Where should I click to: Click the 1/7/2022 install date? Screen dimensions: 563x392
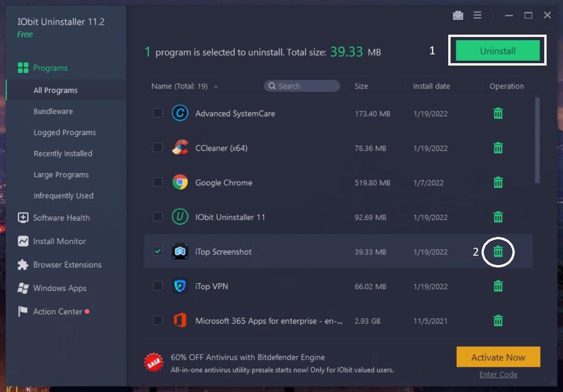coord(428,183)
